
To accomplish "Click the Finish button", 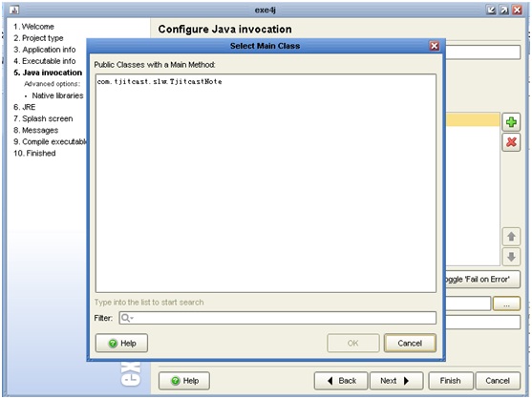I will [450, 381].
